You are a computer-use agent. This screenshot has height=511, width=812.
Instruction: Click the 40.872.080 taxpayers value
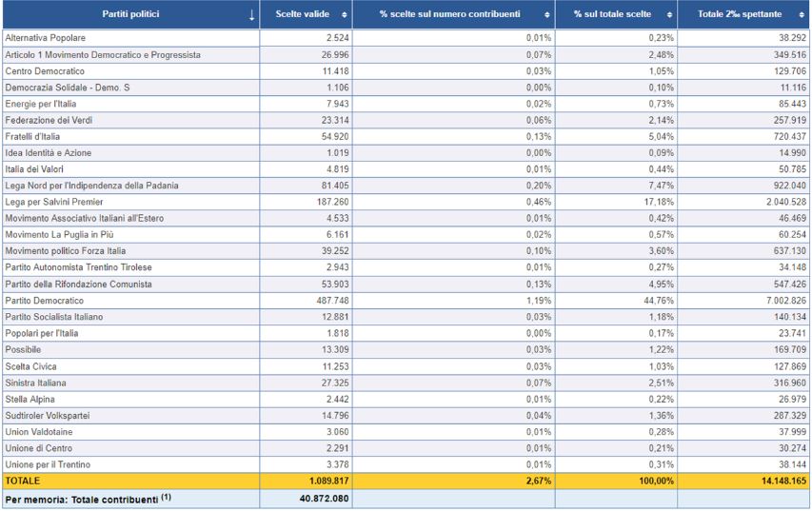(x=325, y=499)
